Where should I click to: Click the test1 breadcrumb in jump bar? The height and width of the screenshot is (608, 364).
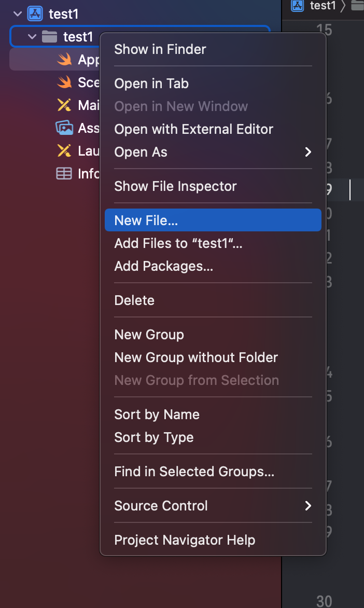pos(323,6)
